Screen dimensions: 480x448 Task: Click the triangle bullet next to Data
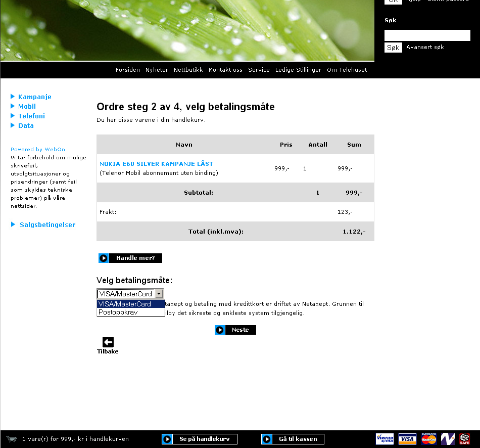pos(13,125)
